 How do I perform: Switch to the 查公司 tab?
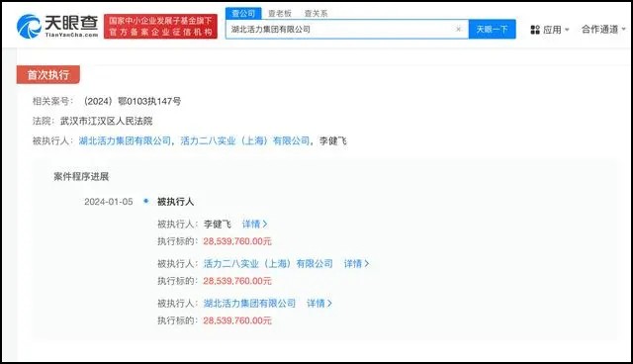coord(243,13)
